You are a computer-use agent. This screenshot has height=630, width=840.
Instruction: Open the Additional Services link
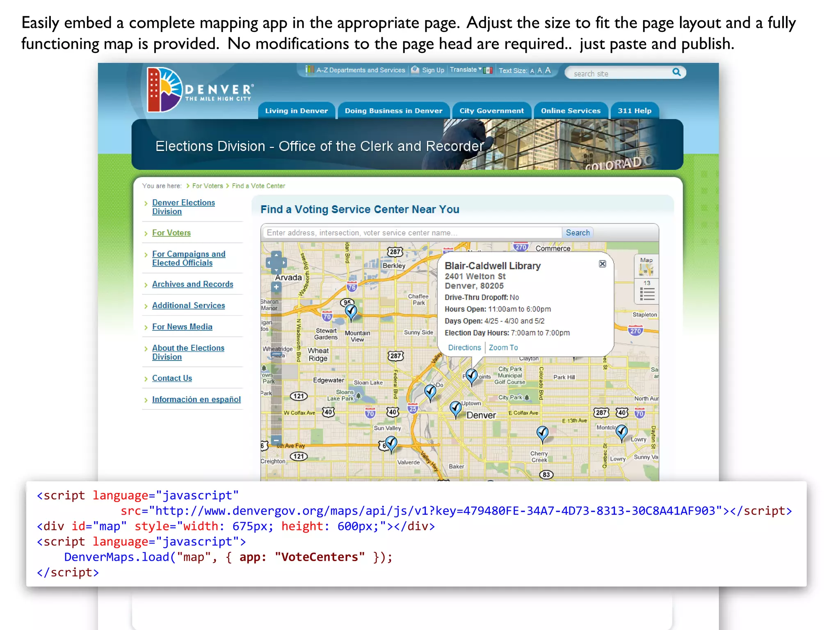point(188,306)
